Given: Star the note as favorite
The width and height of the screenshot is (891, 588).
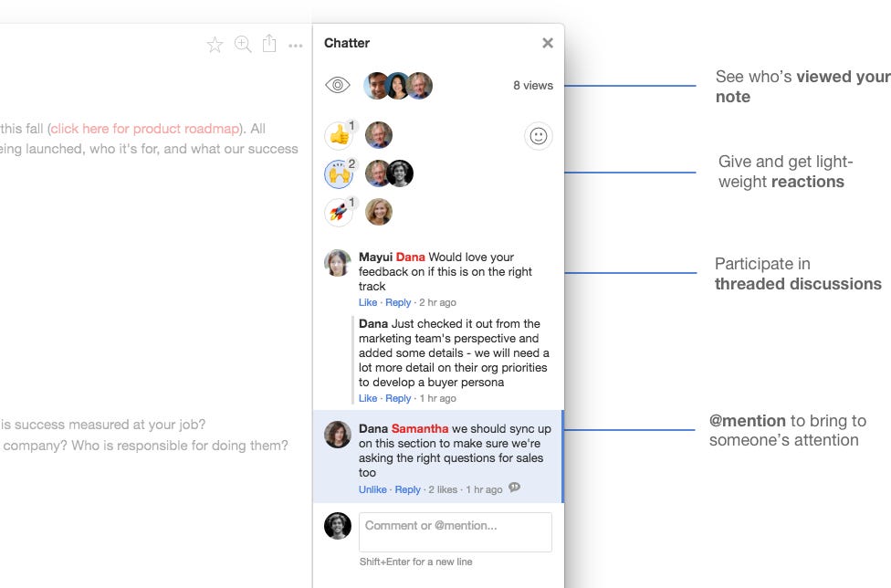Looking at the screenshot, I should tap(215, 45).
